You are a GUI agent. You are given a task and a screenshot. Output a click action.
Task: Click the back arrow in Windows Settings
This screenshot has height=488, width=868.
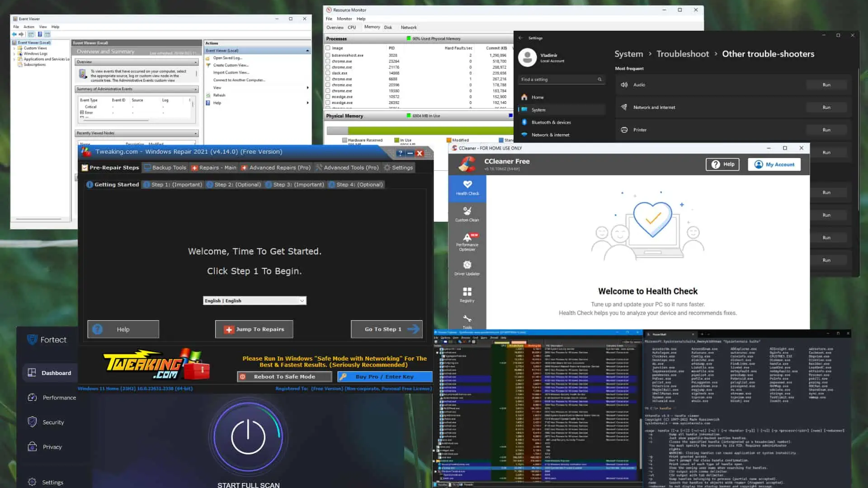pyautogui.click(x=520, y=38)
